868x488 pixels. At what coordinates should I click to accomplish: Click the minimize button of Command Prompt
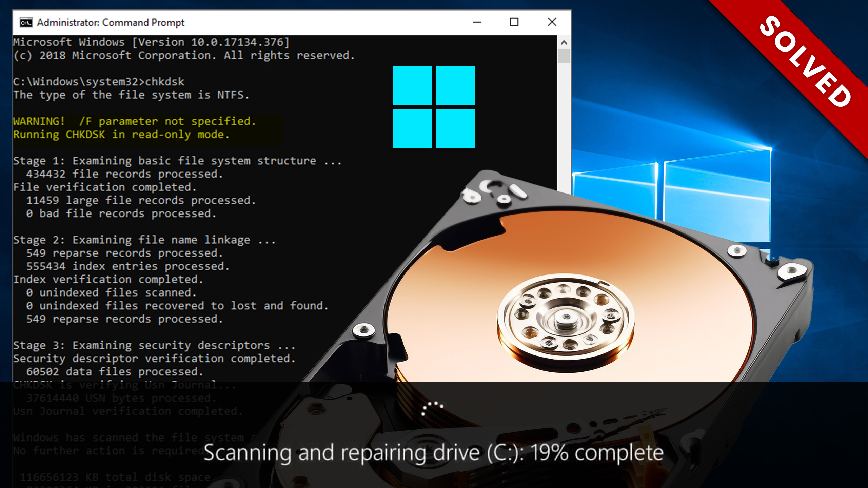[477, 22]
